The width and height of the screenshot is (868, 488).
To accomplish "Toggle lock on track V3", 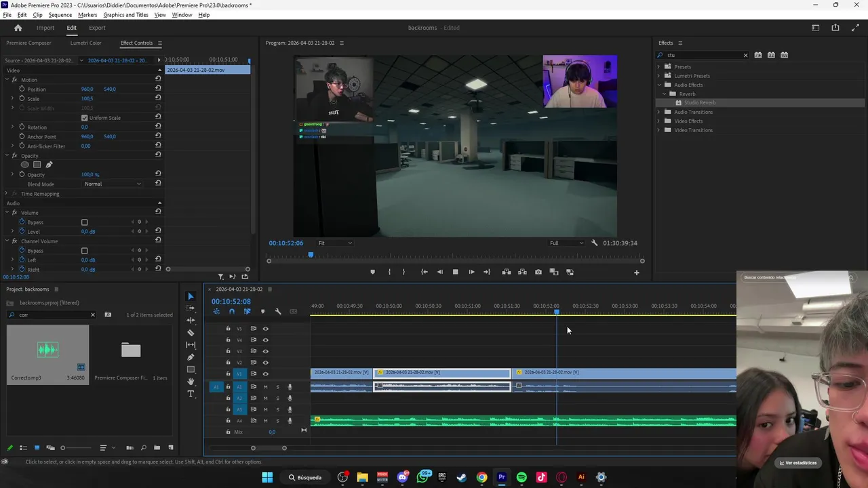I will click(x=228, y=351).
